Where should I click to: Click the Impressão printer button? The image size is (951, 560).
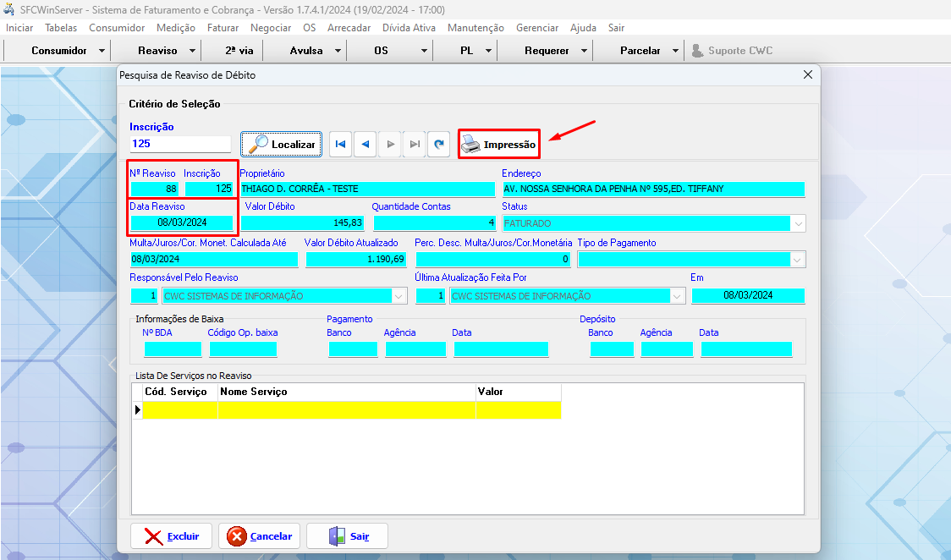[x=499, y=145]
